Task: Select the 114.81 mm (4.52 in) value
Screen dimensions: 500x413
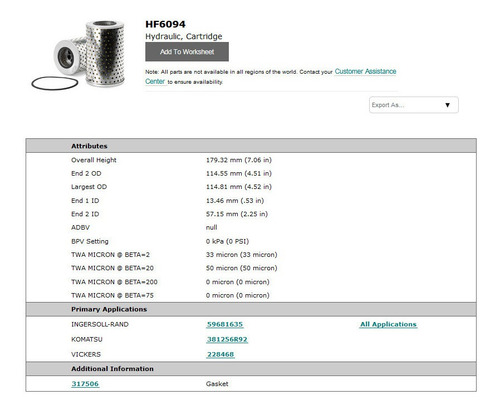Action: (x=239, y=187)
